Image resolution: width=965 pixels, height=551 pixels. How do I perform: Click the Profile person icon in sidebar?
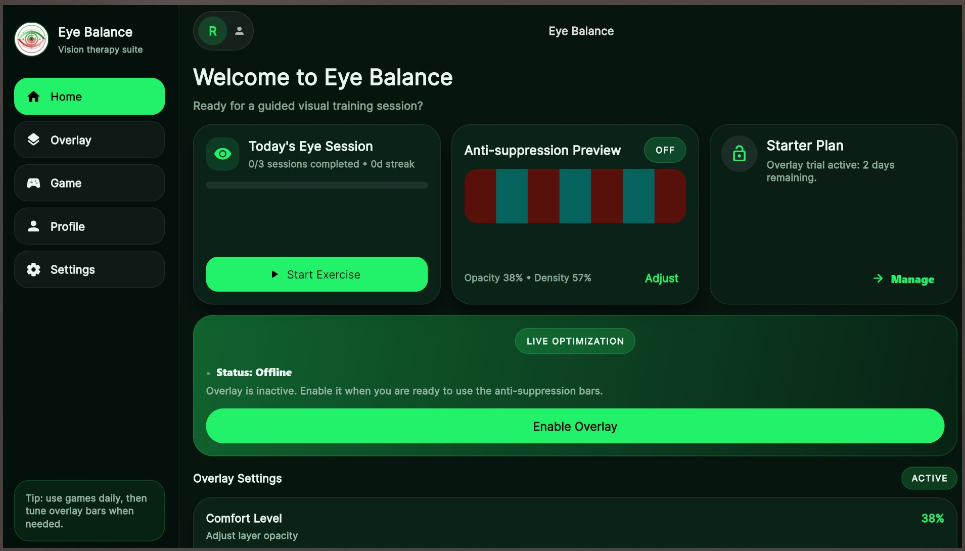pyautogui.click(x=34, y=226)
